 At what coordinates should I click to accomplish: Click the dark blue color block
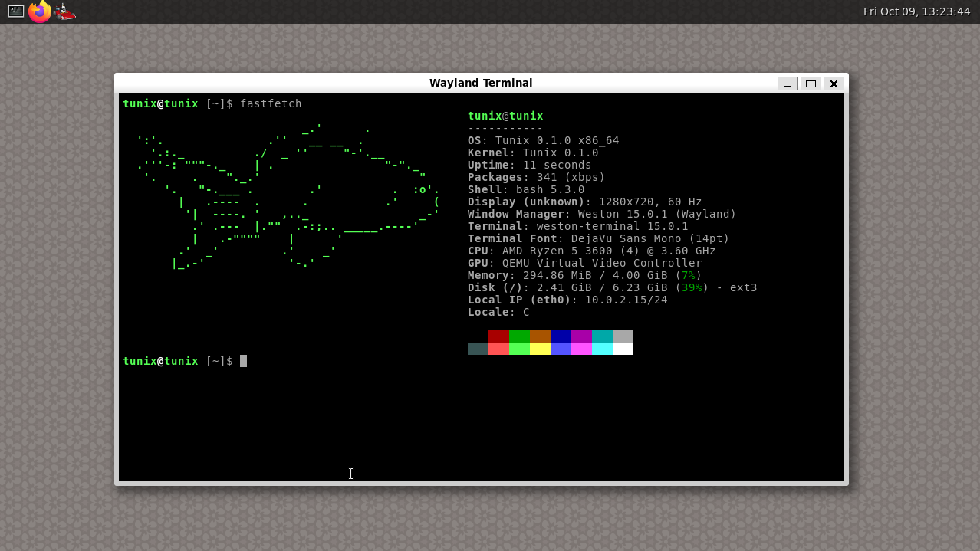[x=561, y=336]
